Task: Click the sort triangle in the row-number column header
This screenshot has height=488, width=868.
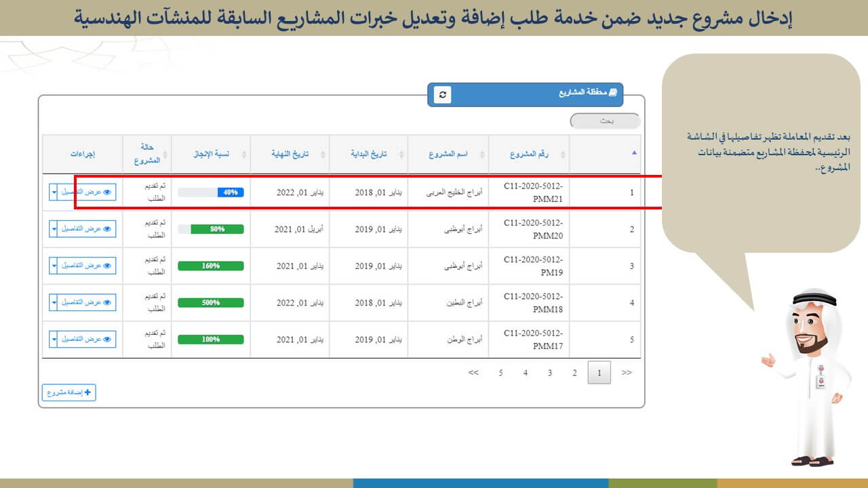Action: tap(634, 153)
